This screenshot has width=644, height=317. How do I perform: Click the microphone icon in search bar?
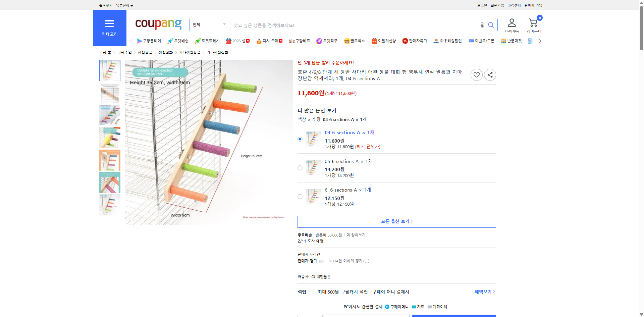[482, 25]
